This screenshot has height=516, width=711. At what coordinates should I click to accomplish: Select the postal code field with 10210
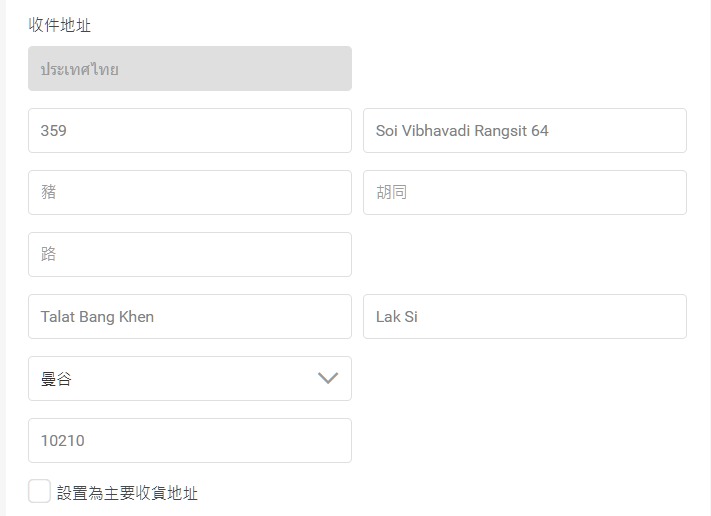[190, 441]
